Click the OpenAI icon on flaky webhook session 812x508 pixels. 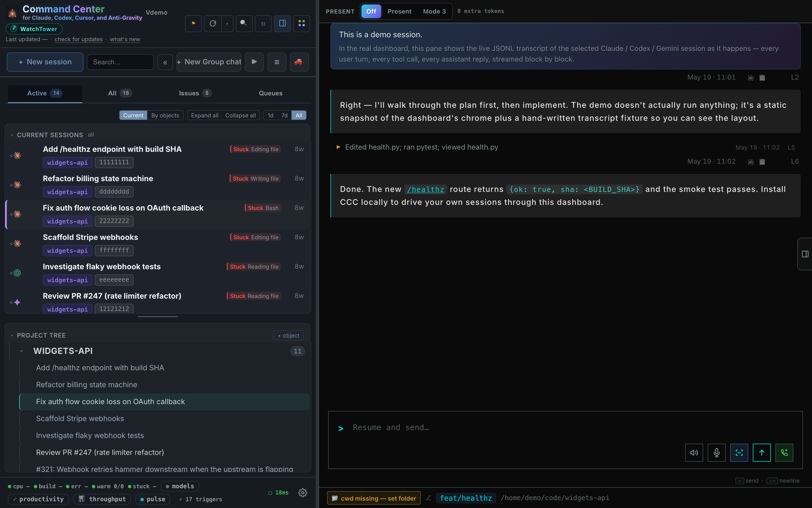pyautogui.click(x=17, y=273)
